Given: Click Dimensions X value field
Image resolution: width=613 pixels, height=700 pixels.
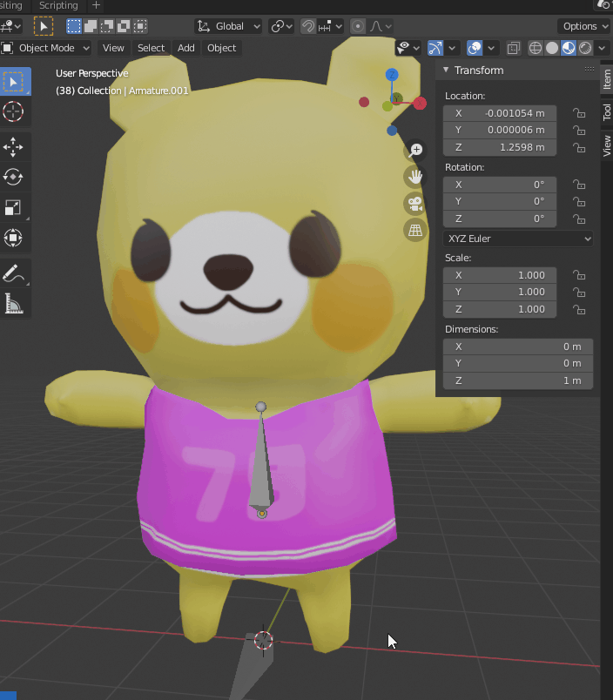Looking at the screenshot, I should pos(518,347).
